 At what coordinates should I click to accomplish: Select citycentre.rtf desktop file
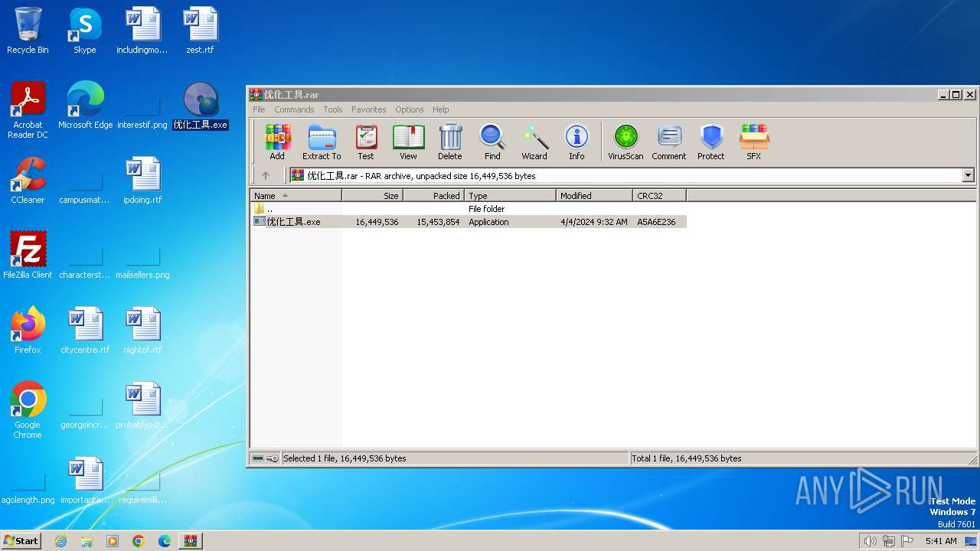tap(85, 331)
